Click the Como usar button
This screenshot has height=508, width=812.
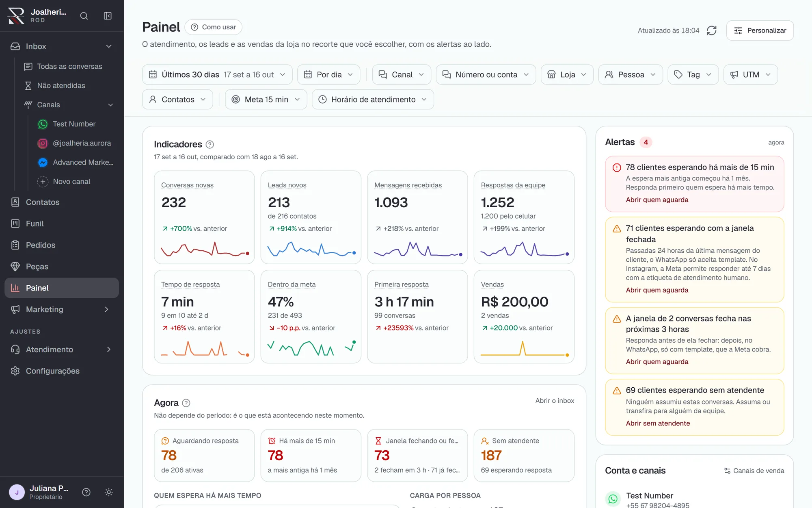tap(213, 27)
